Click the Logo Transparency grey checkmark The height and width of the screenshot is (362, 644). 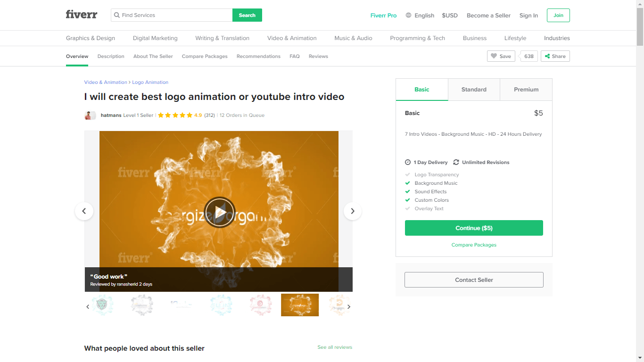(x=408, y=174)
